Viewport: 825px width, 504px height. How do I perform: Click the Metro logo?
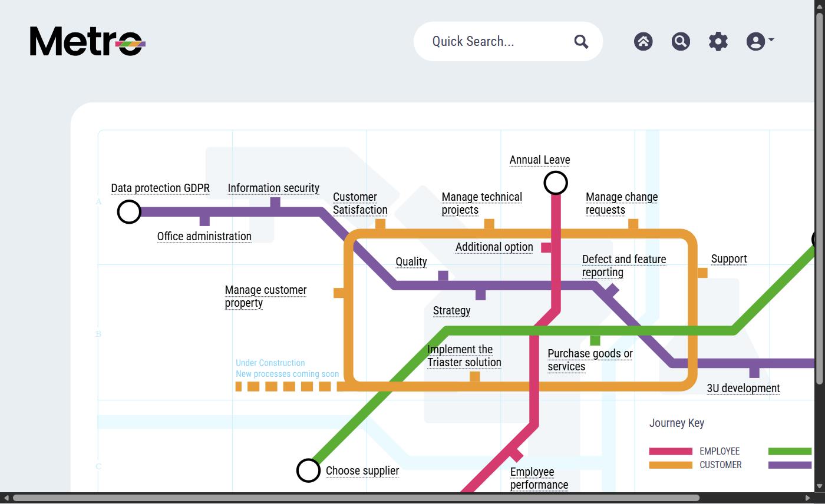[88, 41]
